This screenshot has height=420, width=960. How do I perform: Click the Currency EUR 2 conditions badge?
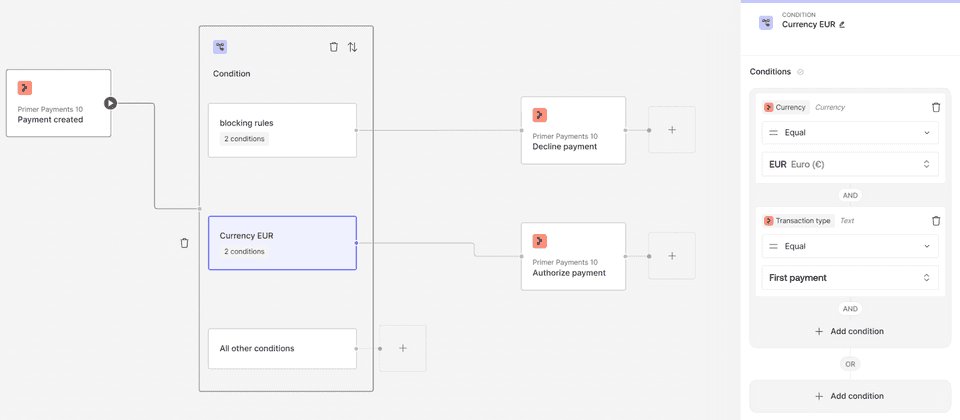coord(244,252)
